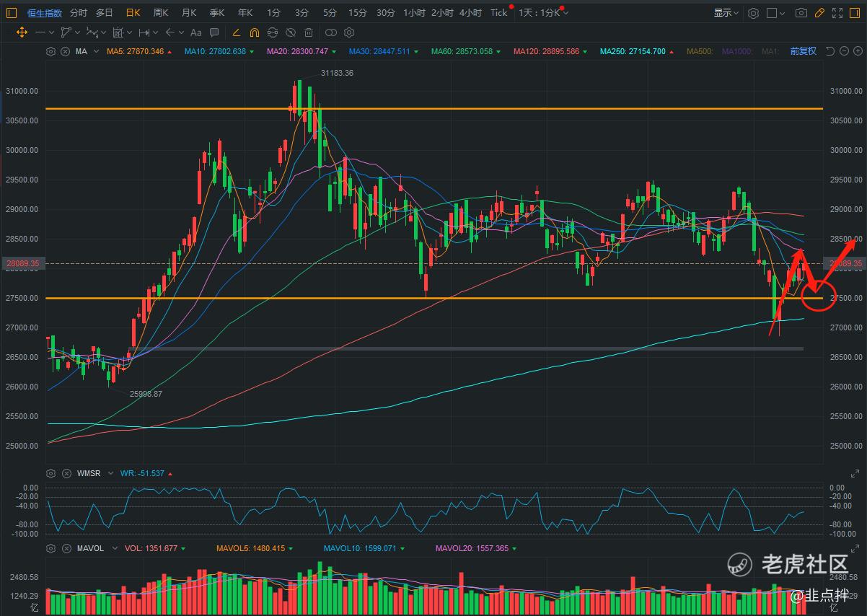Expand the MA indicator dropdown
This screenshot has height=616, width=867.
pyautogui.click(x=95, y=52)
